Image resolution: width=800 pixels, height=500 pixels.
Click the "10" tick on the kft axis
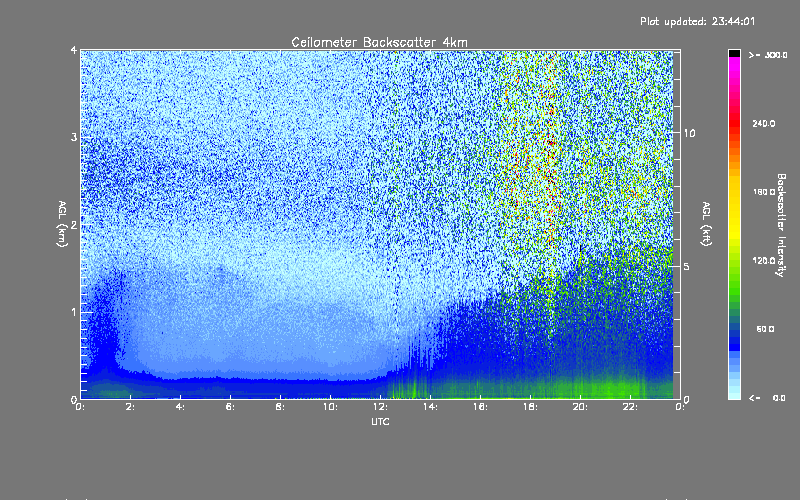tap(689, 133)
